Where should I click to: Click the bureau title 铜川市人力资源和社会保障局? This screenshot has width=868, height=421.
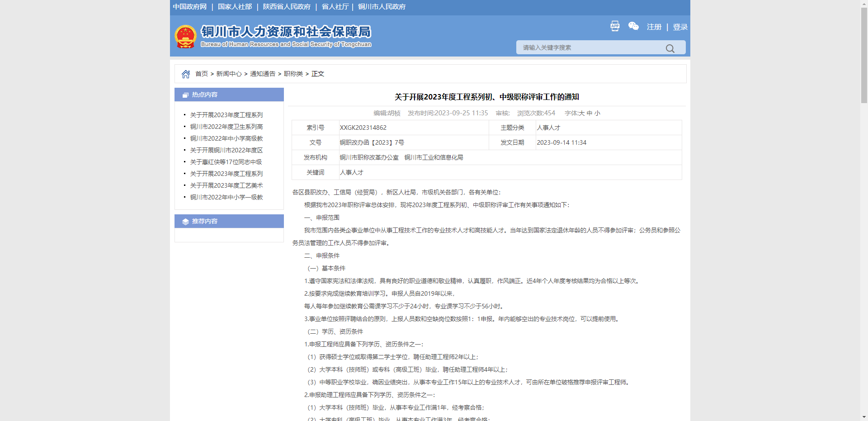click(x=286, y=32)
